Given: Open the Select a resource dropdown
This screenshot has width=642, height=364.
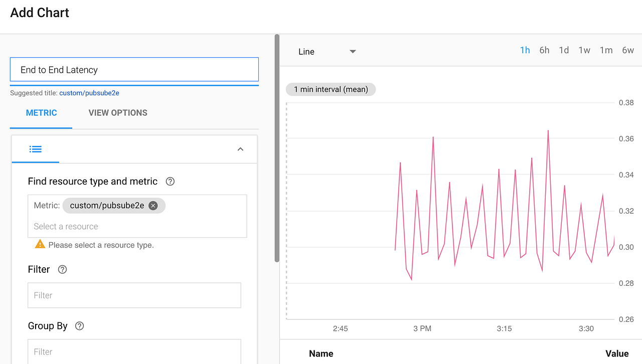Looking at the screenshot, I should [x=137, y=226].
